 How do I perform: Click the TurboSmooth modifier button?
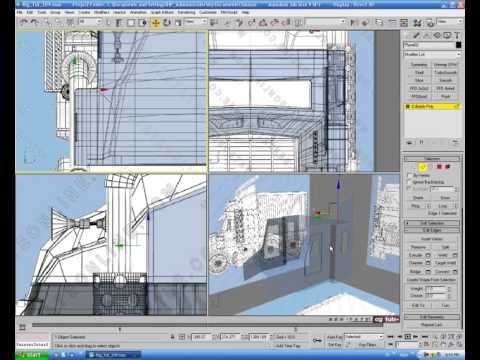[445, 72]
